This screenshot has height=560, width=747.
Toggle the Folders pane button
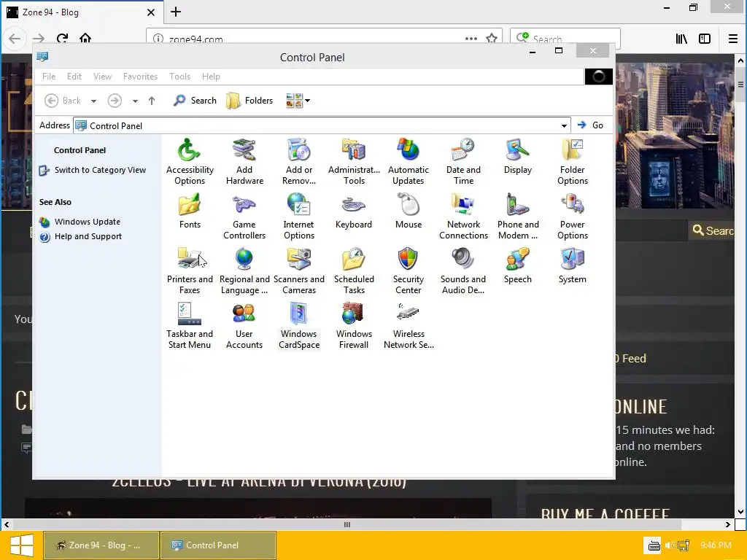(x=249, y=101)
